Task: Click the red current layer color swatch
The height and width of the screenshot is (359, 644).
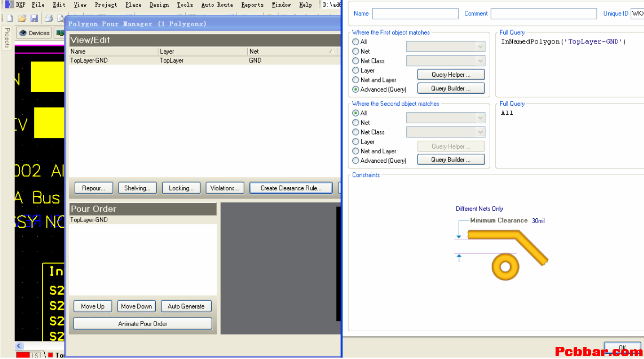Action: point(23,355)
